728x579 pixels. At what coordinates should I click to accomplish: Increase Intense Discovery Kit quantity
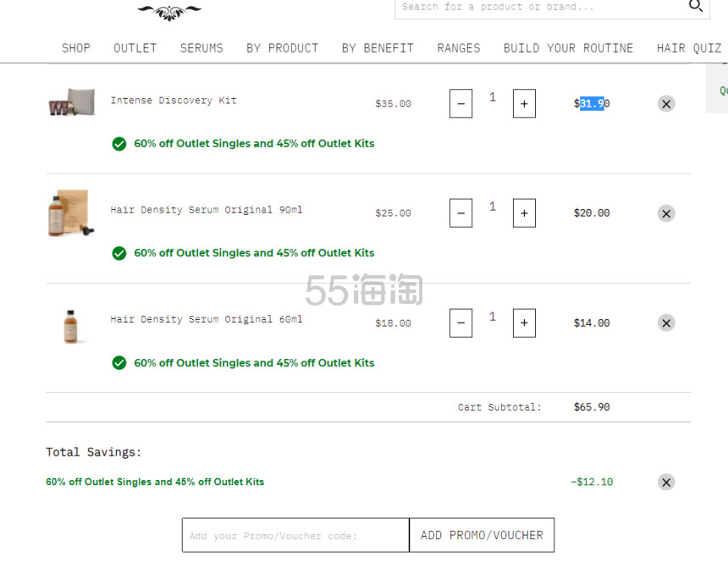click(x=524, y=103)
